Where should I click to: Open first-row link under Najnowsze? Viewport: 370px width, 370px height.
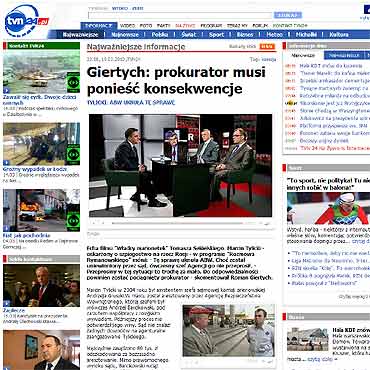(x=331, y=66)
